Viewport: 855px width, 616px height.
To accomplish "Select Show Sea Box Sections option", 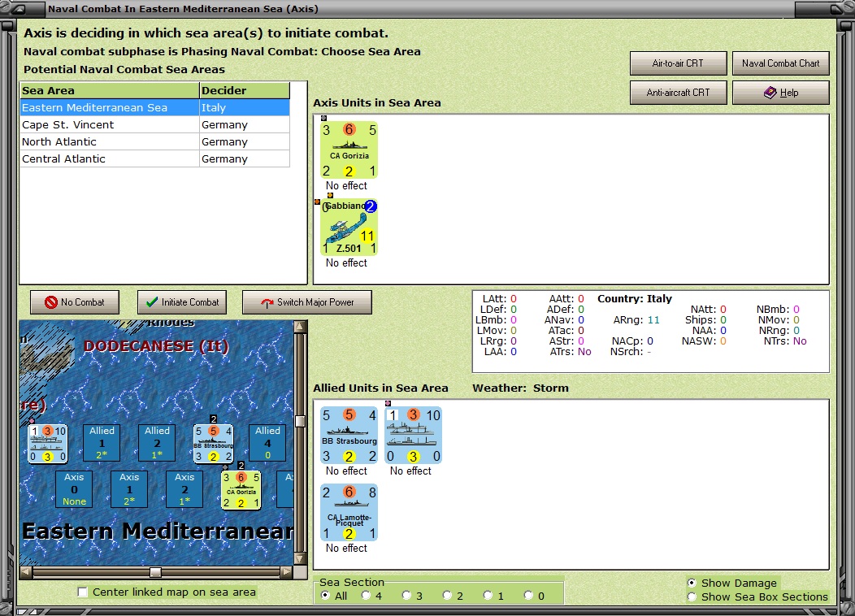I will point(692,597).
